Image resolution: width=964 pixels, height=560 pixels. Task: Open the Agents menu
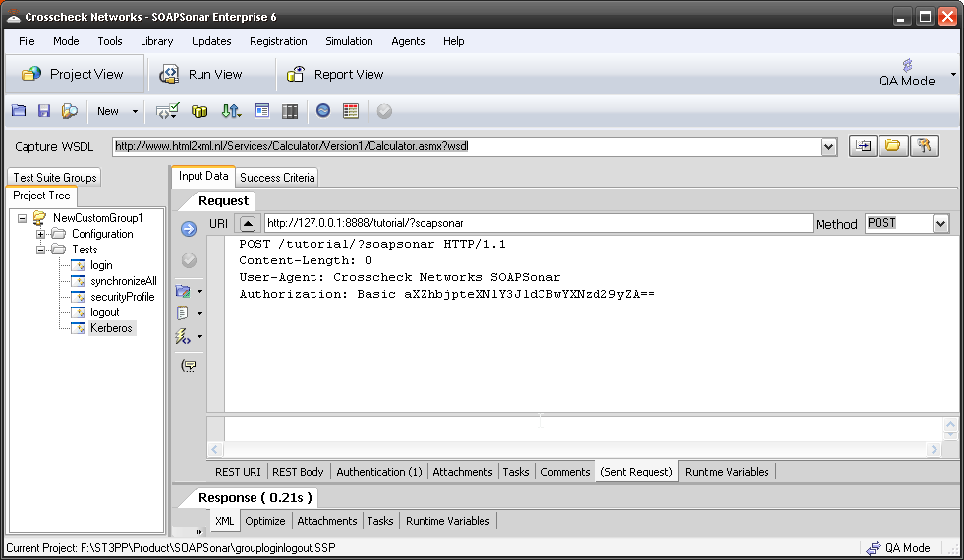pyautogui.click(x=408, y=41)
